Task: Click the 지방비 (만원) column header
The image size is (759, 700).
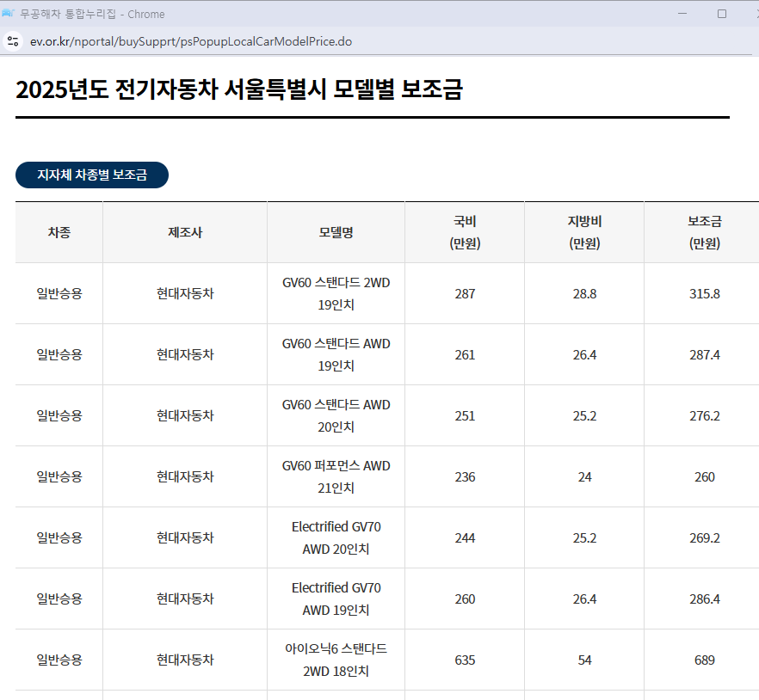Action: click(x=583, y=231)
